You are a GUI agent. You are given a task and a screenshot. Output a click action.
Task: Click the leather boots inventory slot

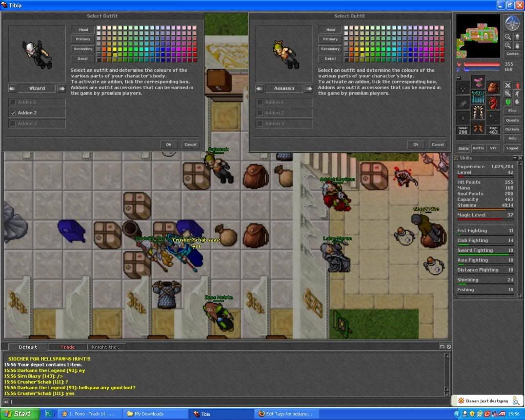pyautogui.click(x=478, y=127)
